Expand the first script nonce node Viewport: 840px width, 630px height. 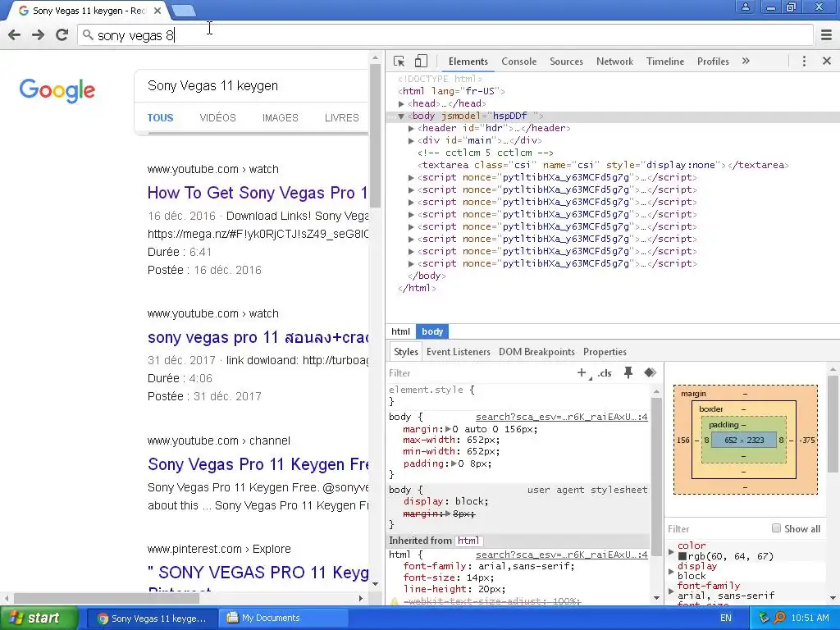click(x=411, y=177)
